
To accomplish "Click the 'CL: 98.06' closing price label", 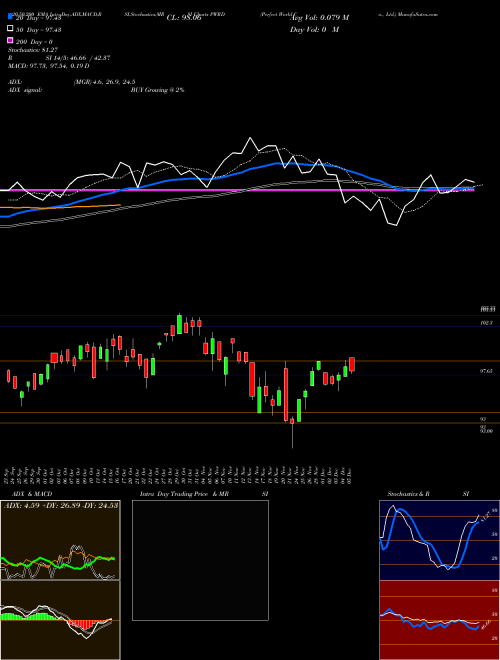I will coord(184,18).
